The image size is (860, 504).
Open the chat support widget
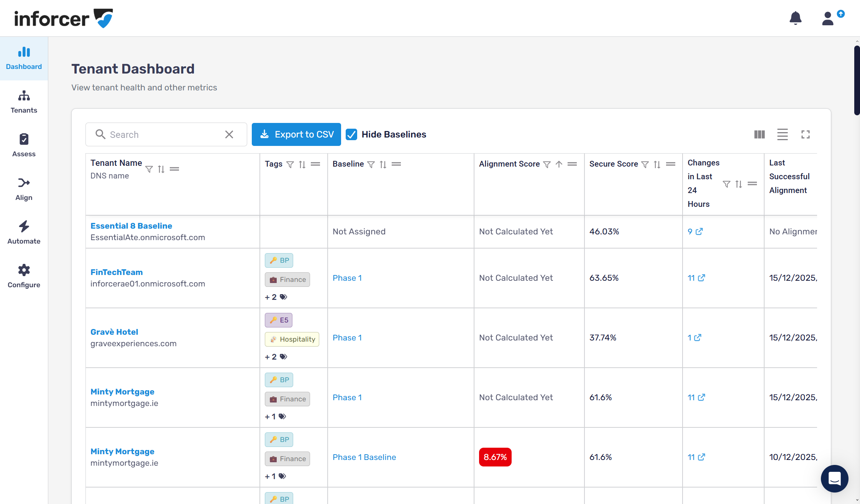[834, 478]
